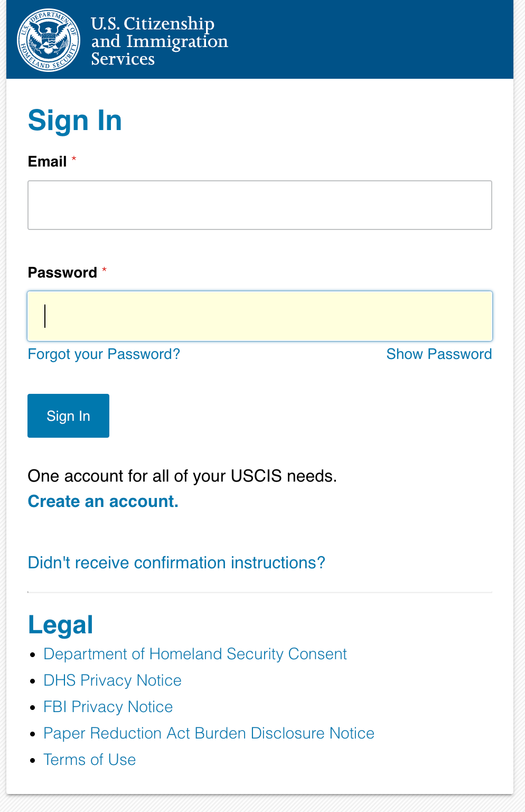Focus the Email input field
Screen dimensions: 525x812
[260, 205]
